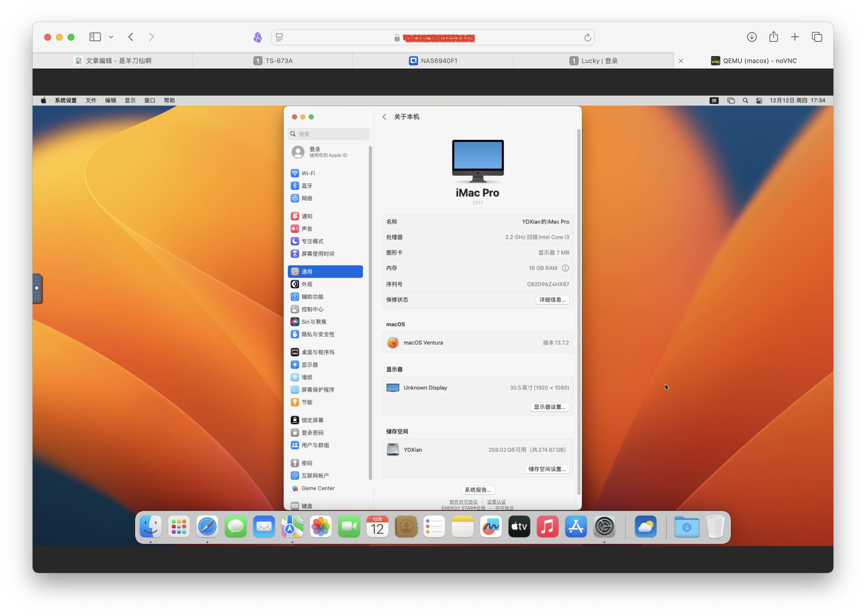Switch to NAS6940F1 browser tab
This screenshot has width=866, height=616.
[433, 61]
